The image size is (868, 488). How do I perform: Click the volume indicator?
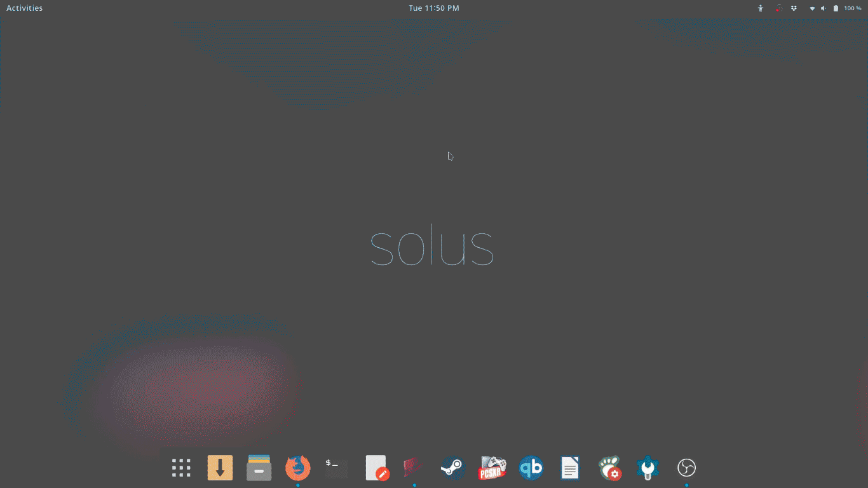point(824,8)
